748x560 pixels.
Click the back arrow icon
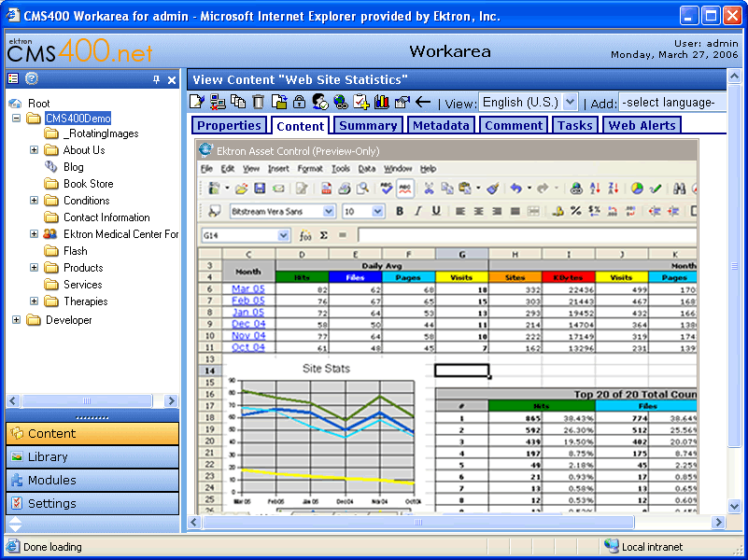pos(423,102)
